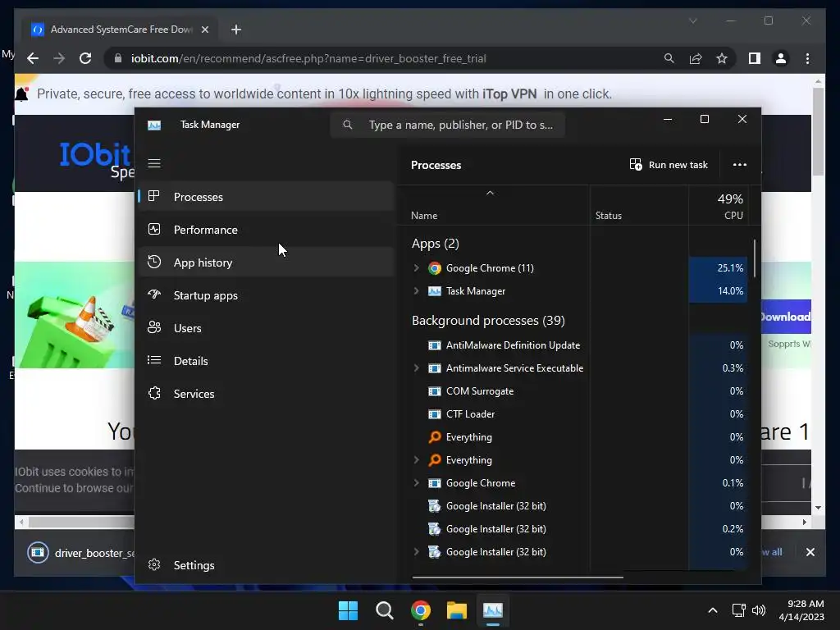Open the Chrome profile menu
The height and width of the screenshot is (630, 840).
781,58
